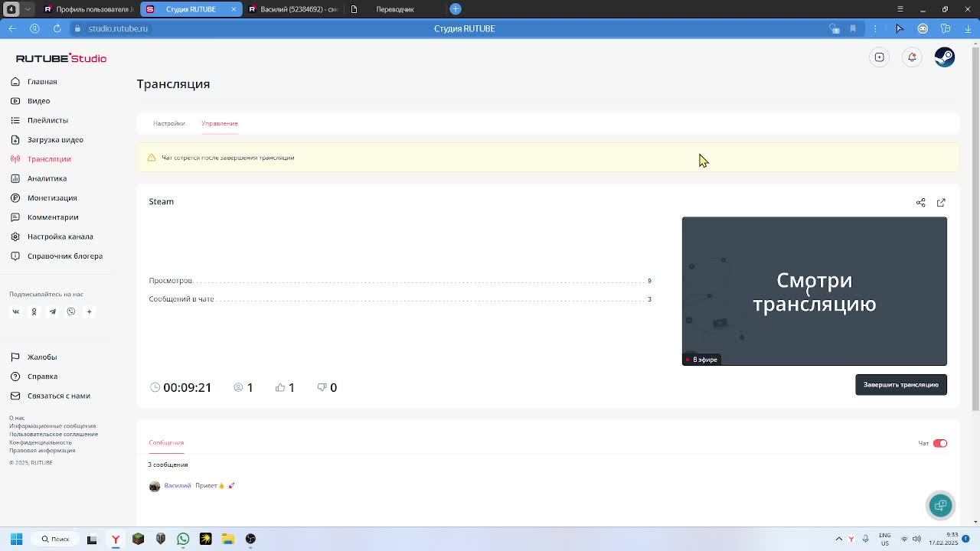Open the О нас footer link

tap(17, 418)
